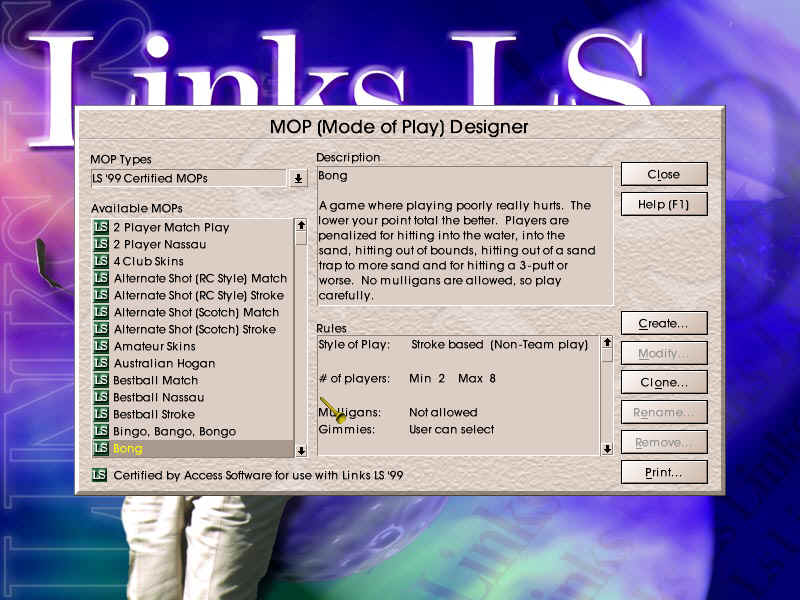Click the LS icon beside 4 Club Skins
Image resolution: width=800 pixels, height=600 pixels.
pos(101,261)
